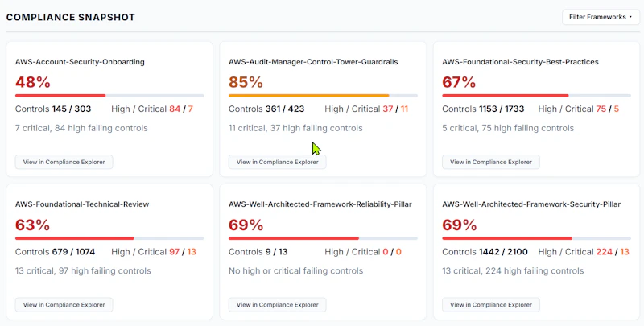644x326 pixels.
Task: Click the Reliability-Pillar card's 69% score
Action: click(246, 225)
